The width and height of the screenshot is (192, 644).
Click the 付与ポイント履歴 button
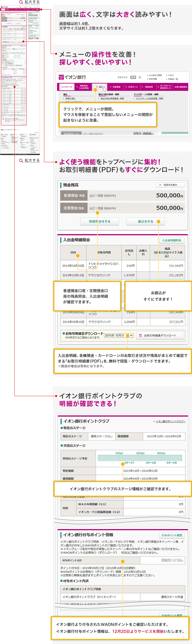(172, 535)
